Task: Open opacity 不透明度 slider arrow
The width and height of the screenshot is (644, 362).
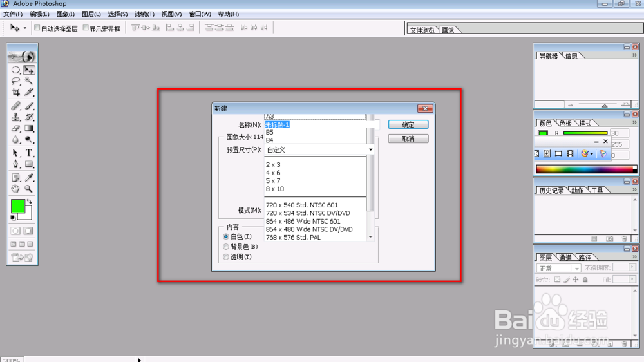Action: click(x=632, y=267)
